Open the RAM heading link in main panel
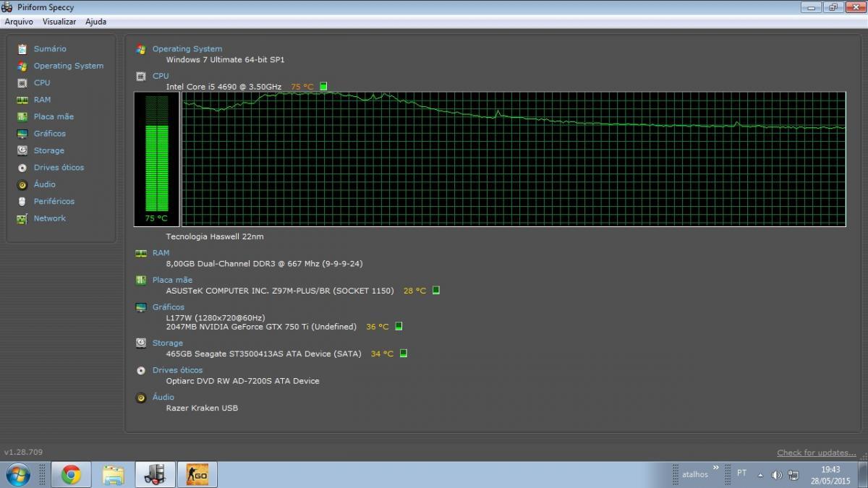This screenshot has width=868, height=488. coord(161,253)
